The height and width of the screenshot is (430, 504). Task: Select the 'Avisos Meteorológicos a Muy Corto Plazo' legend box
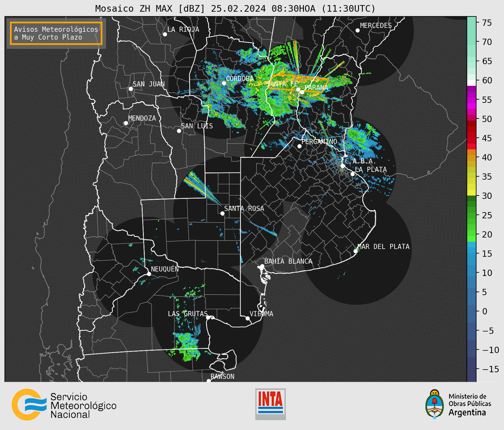pyautogui.click(x=56, y=33)
